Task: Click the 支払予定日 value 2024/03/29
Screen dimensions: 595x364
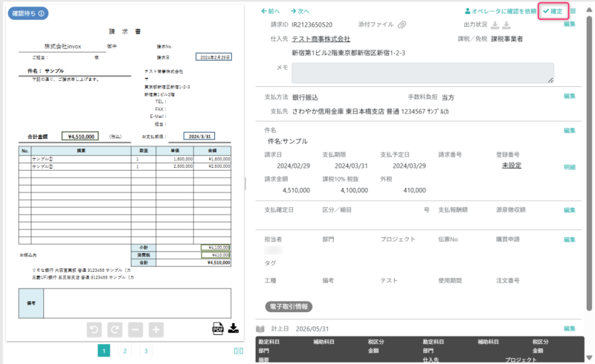Action: (x=409, y=166)
